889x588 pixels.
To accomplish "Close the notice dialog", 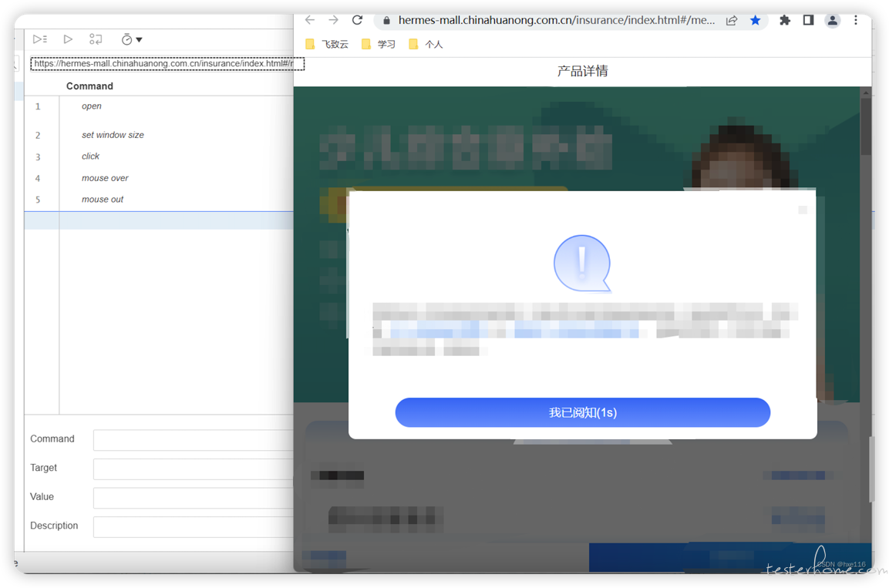I will (x=802, y=210).
